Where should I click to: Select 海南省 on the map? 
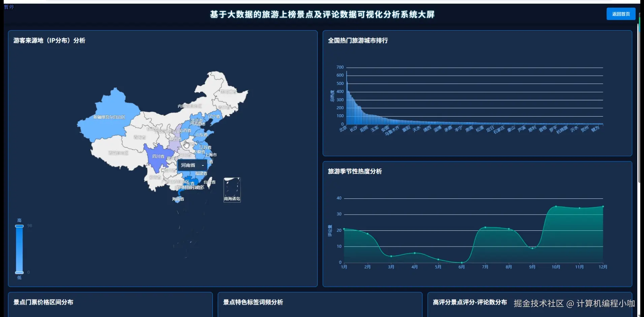pyautogui.click(x=178, y=199)
